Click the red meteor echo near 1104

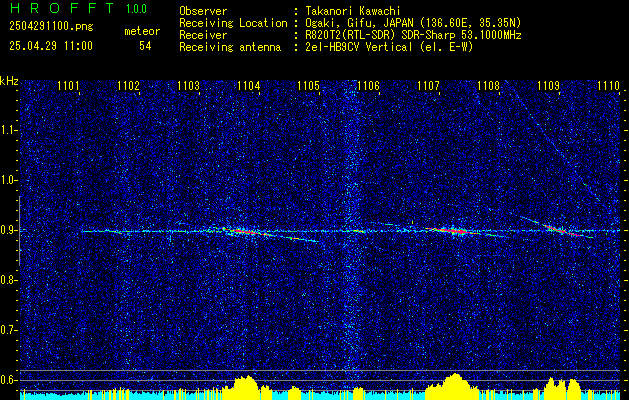click(x=246, y=232)
